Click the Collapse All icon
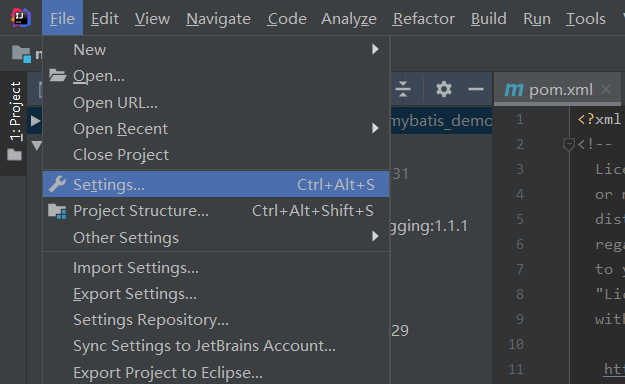Viewport: 625px width, 384px height. pyautogui.click(x=403, y=89)
